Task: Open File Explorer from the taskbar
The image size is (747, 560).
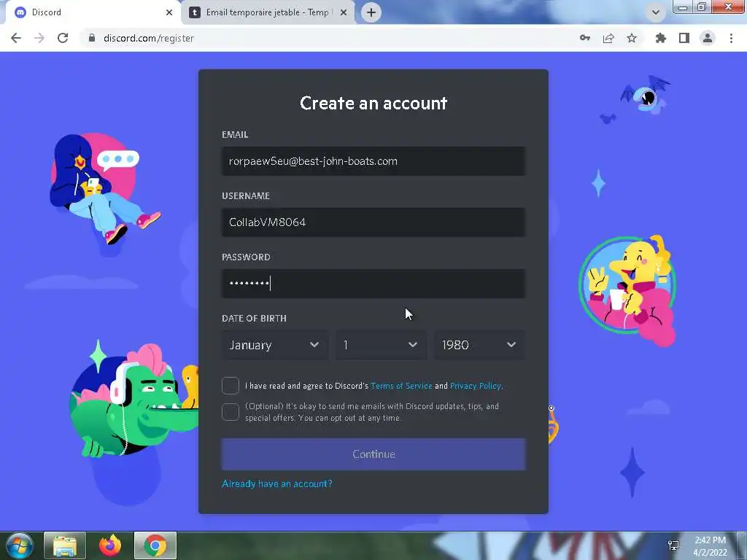Action: [x=65, y=545]
